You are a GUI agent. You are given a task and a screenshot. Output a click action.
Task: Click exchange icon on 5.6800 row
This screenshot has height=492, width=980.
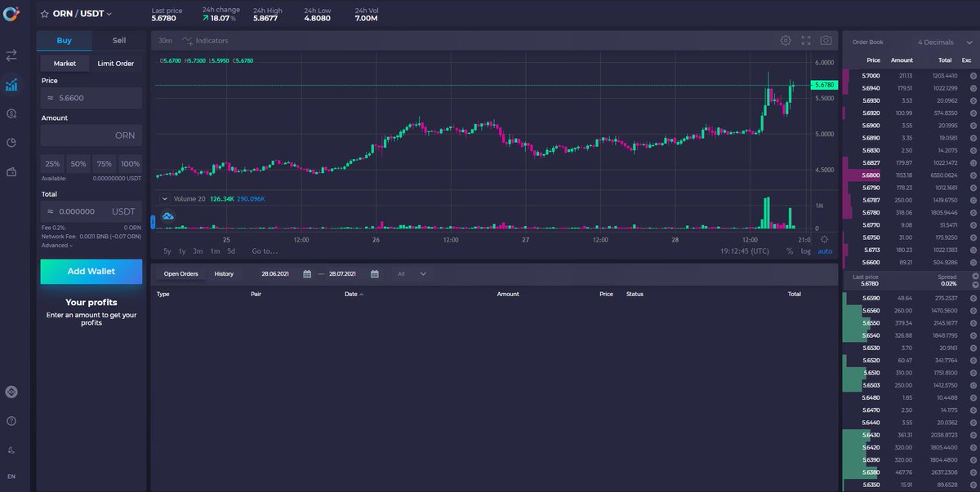(973, 175)
